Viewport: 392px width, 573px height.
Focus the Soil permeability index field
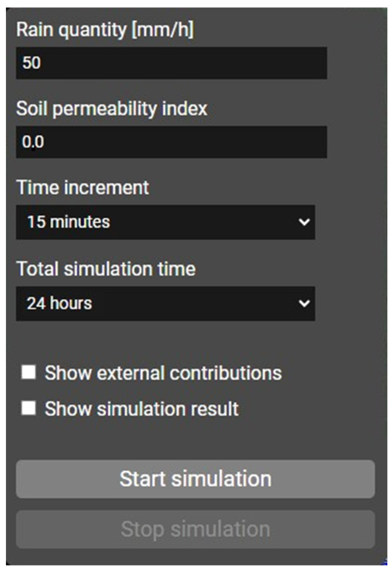click(171, 142)
